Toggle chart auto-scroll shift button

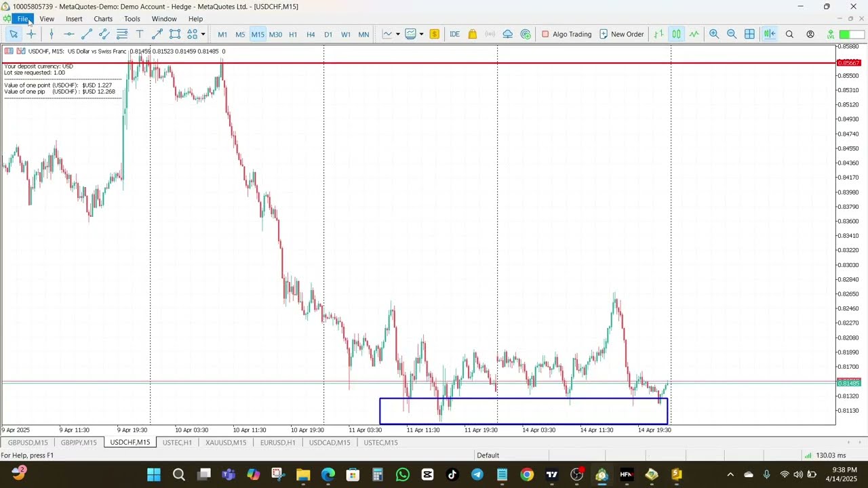point(770,34)
